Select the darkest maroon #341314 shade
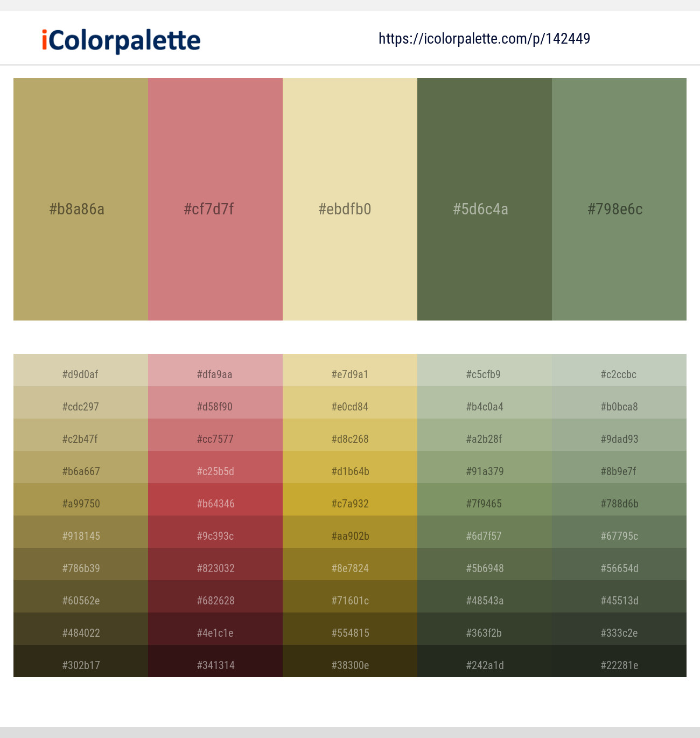The width and height of the screenshot is (700, 738). pos(215,661)
